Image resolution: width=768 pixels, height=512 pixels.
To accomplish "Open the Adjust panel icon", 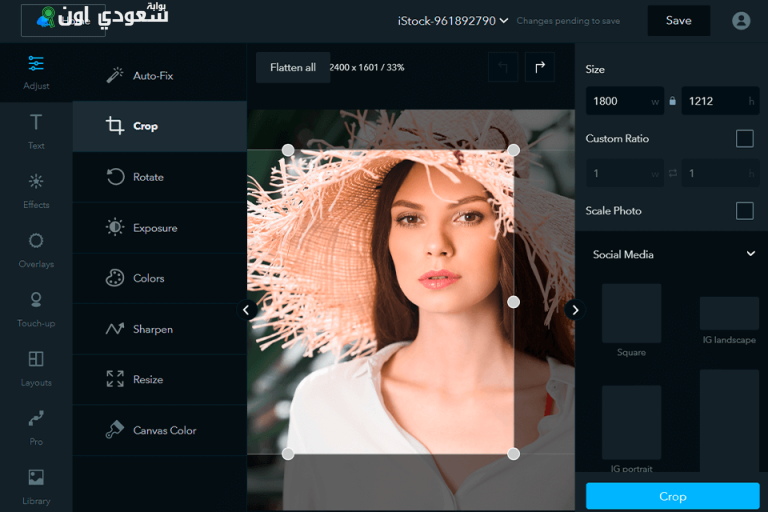I will pos(36,64).
